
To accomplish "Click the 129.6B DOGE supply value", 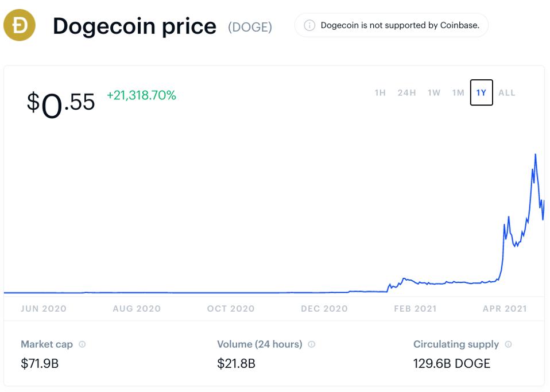I will tap(452, 363).
